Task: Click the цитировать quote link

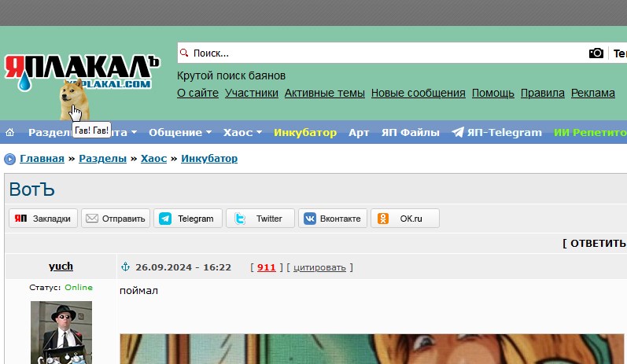Action: click(x=319, y=268)
